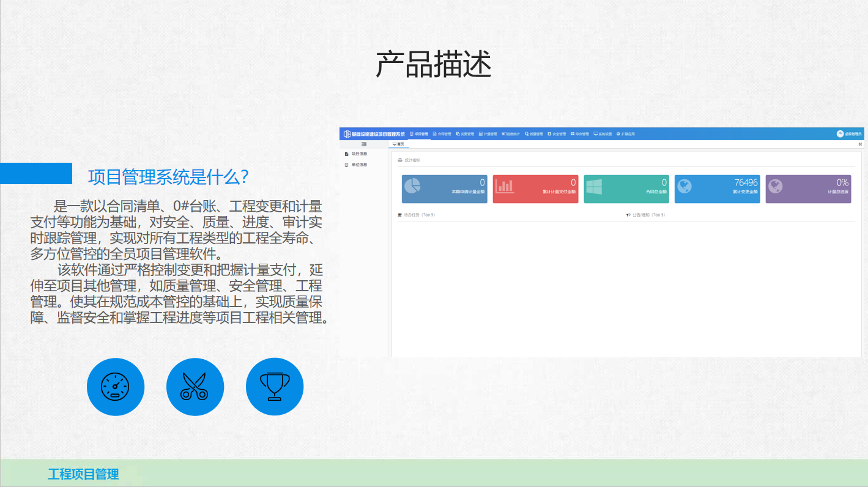Click the trophy circle icon
Image resolution: width=868 pixels, height=487 pixels.
[x=275, y=387]
